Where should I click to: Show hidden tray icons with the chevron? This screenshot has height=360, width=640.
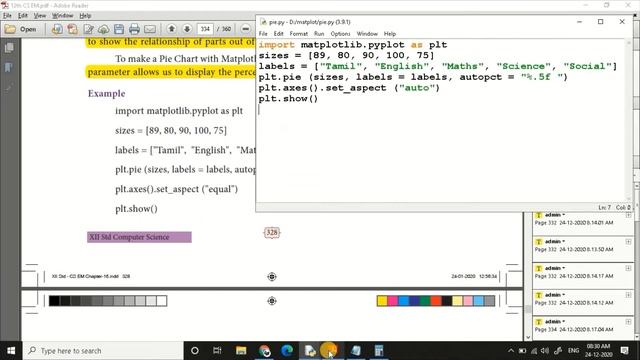[511, 351]
